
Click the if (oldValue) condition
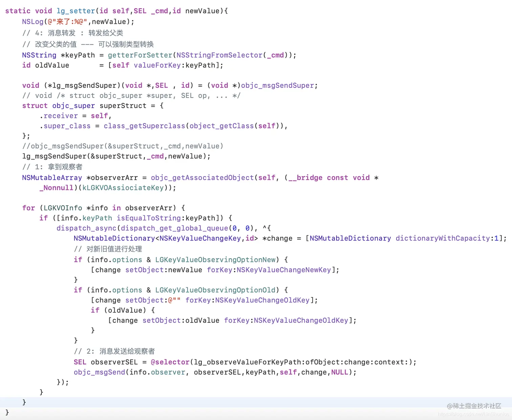[x=123, y=310]
